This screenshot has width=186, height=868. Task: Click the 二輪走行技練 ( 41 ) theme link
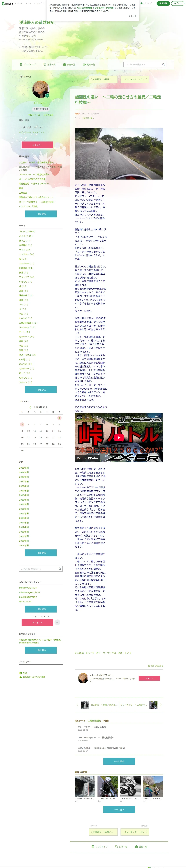28,323
